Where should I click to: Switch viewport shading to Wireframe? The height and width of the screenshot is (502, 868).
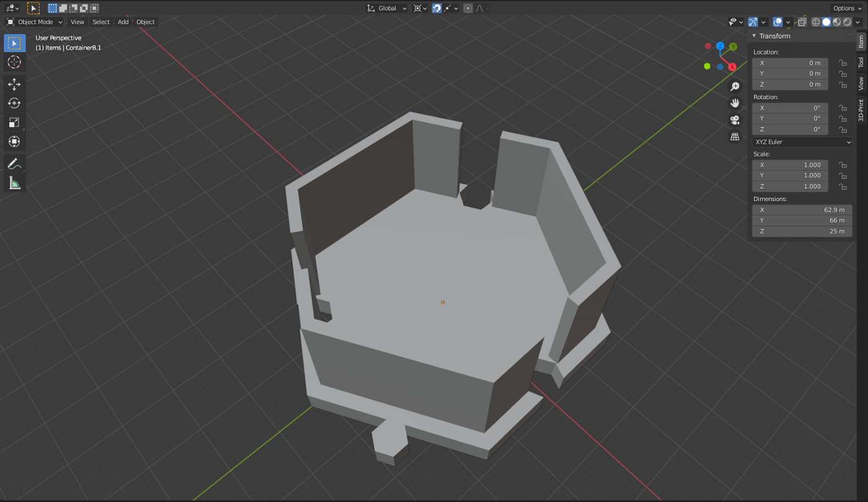(815, 21)
